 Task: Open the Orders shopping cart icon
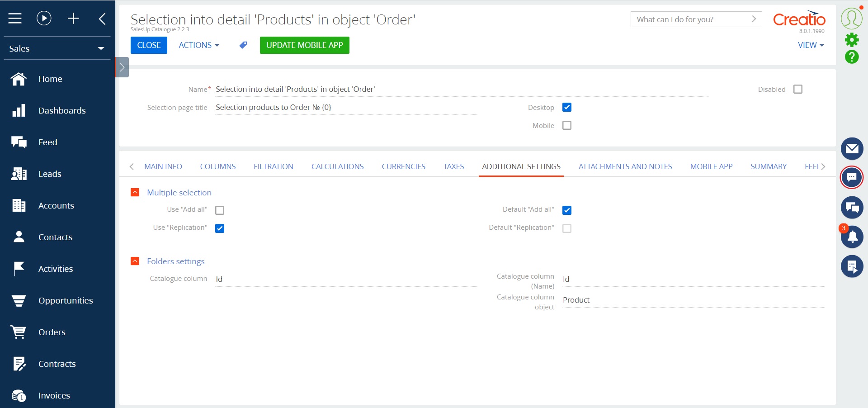[x=19, y=332]
